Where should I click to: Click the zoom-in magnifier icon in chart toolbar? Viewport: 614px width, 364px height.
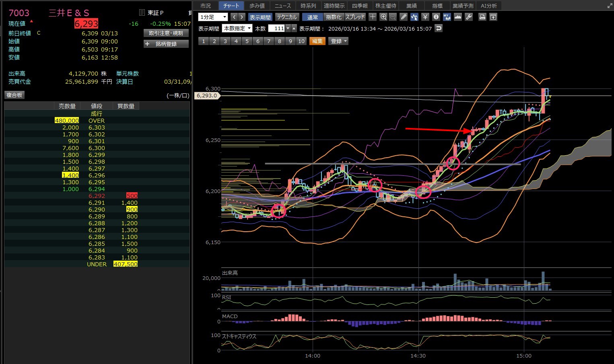pyautogui.click(x=383, y=17)
